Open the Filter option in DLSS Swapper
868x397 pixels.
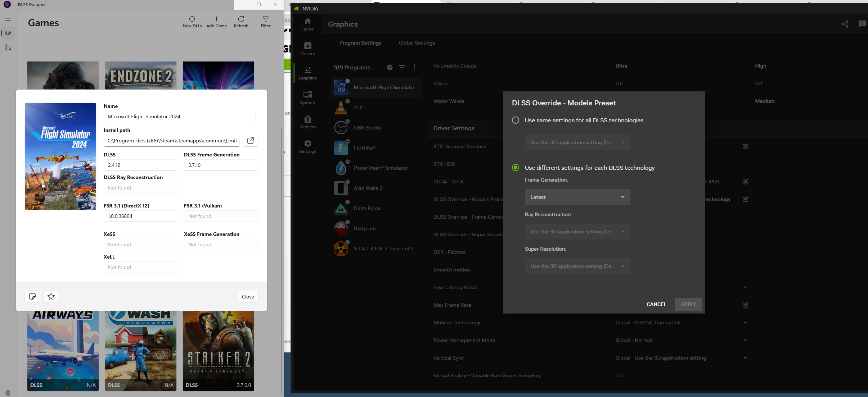click(x=266, y=22)
